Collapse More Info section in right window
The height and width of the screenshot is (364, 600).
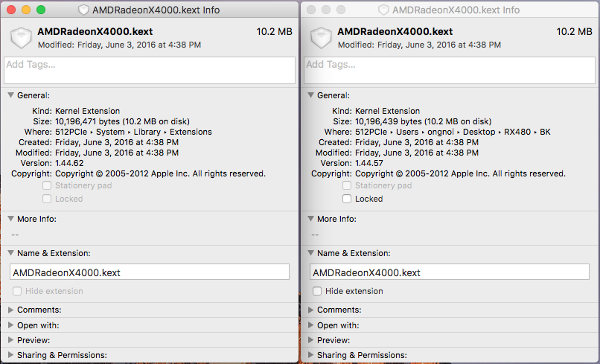(310, 219)
